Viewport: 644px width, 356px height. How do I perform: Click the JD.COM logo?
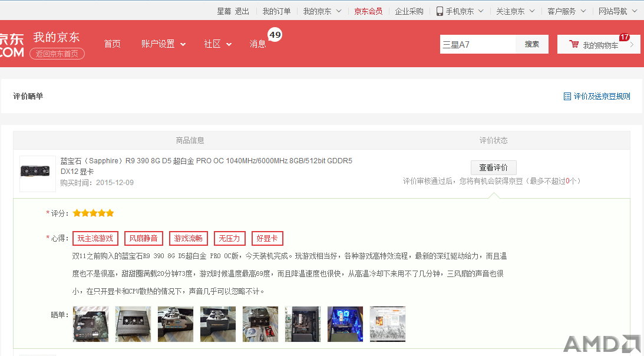[x=12, y=45]
